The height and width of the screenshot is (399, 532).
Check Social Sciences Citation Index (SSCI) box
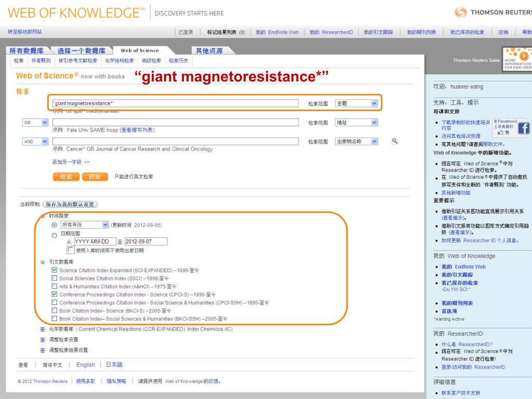point(54,278)
